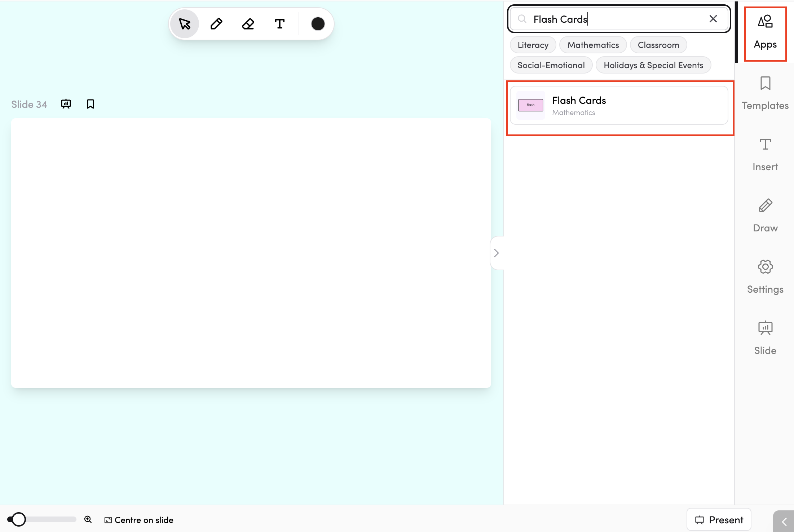The height and width of the screenshot is (532, 794).
Task: Switch to the Insert tab
Action: coord(765,155)
